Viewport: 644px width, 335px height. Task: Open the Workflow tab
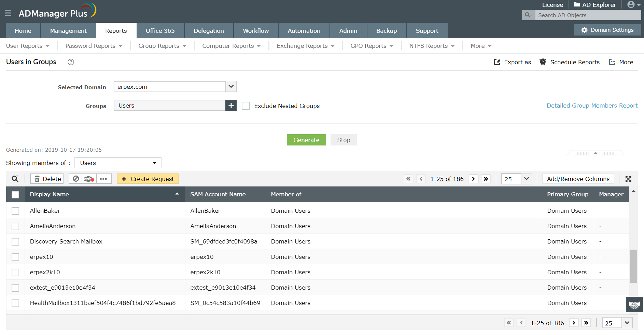click(x=256, y=31)
